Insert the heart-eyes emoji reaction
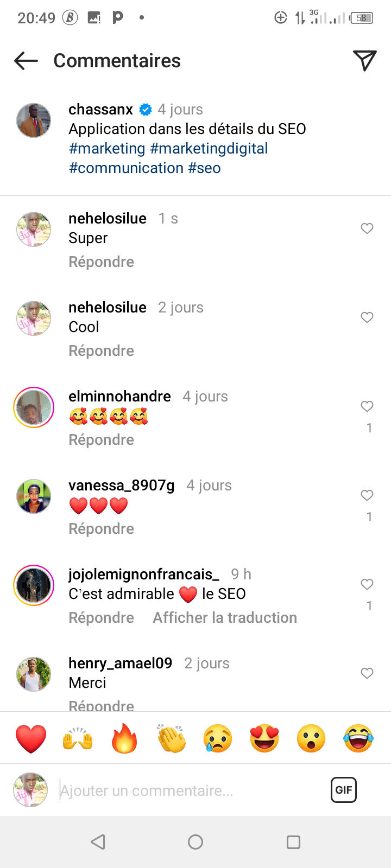 point(264,738)
